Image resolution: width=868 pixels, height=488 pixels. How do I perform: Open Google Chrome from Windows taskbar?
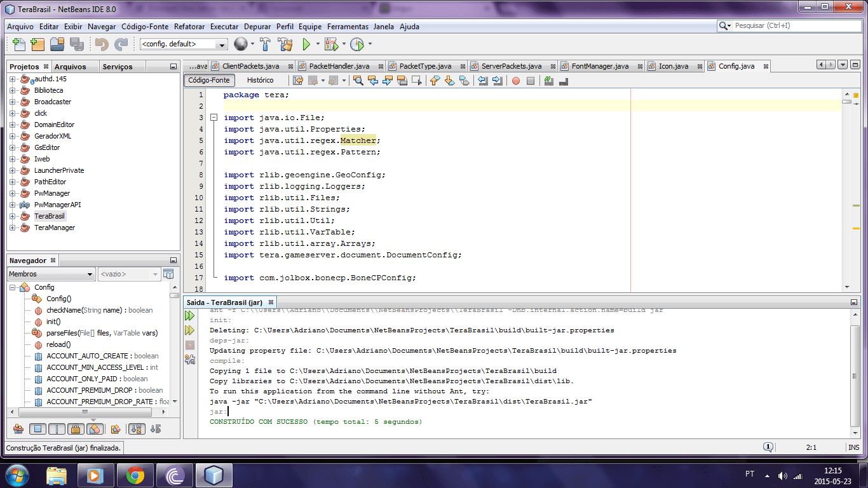135,475
